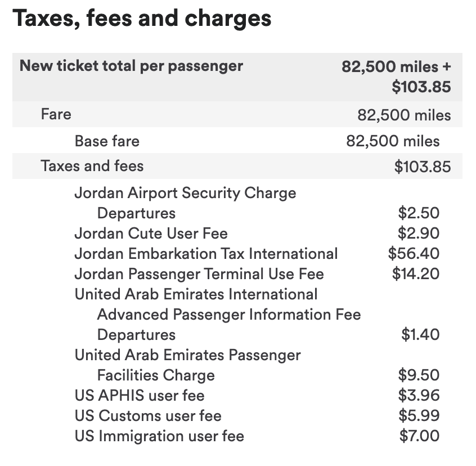Screen dimensions: 476x466
Task: Select the "New ticket total per passenger" label
Action: click(x=131, y=66)
